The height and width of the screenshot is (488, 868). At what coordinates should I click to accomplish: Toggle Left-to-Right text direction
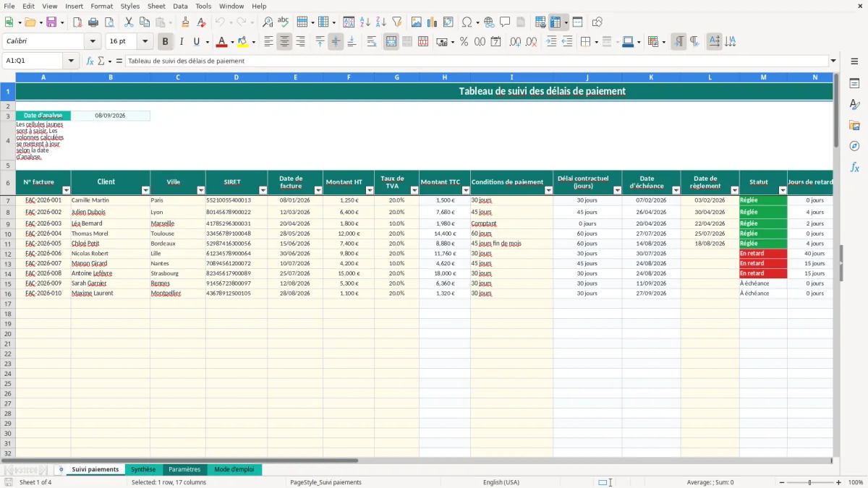tap(678, 42)
